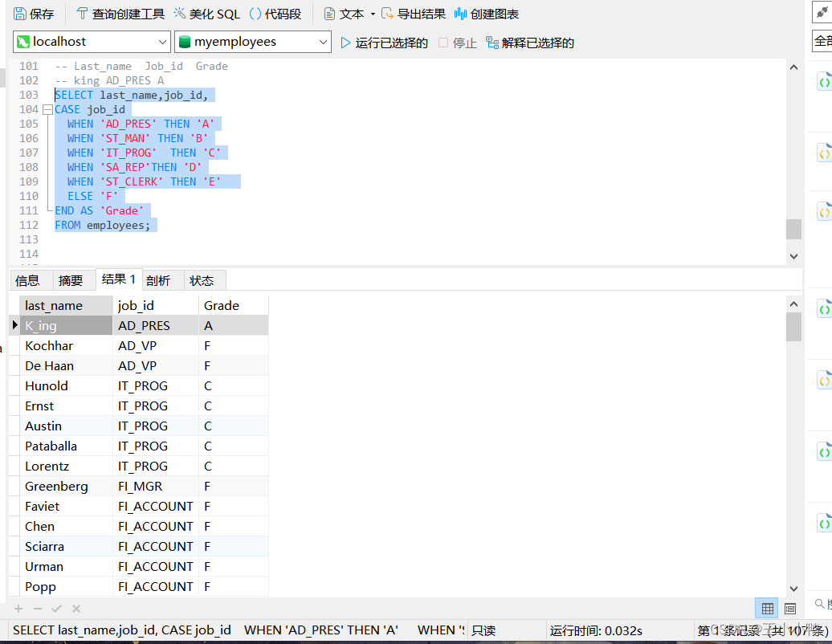Click the SQL line 112 FROM employees
The width and height of the screenshot is (832, 644).
[x=103, y=226]
